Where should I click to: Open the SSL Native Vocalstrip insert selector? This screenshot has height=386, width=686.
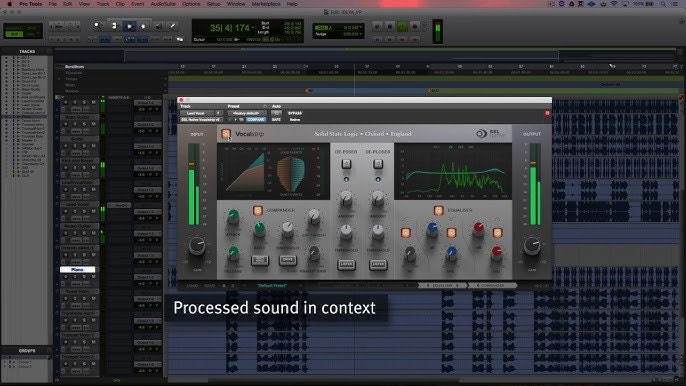(x=202, y=119)
